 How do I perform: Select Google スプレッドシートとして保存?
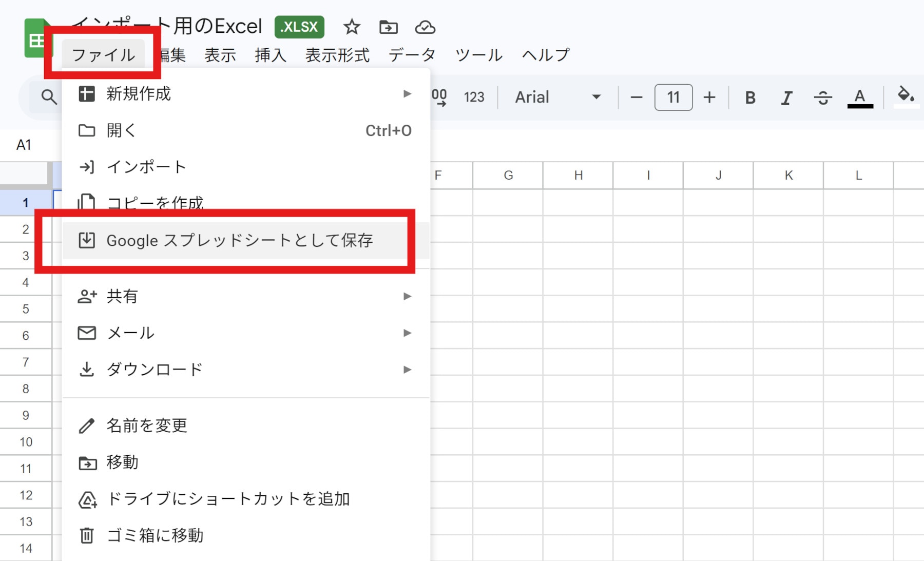(239, 240)
